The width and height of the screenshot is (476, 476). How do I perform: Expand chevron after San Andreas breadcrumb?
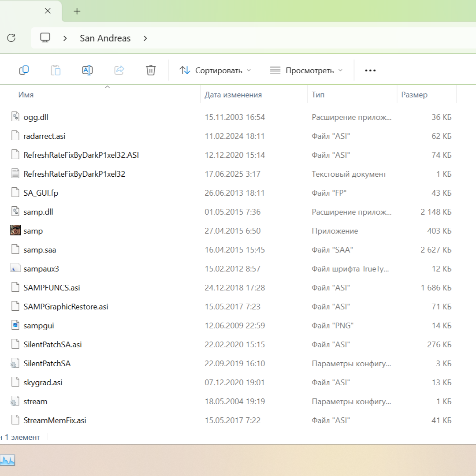click(x=145, y=38)
